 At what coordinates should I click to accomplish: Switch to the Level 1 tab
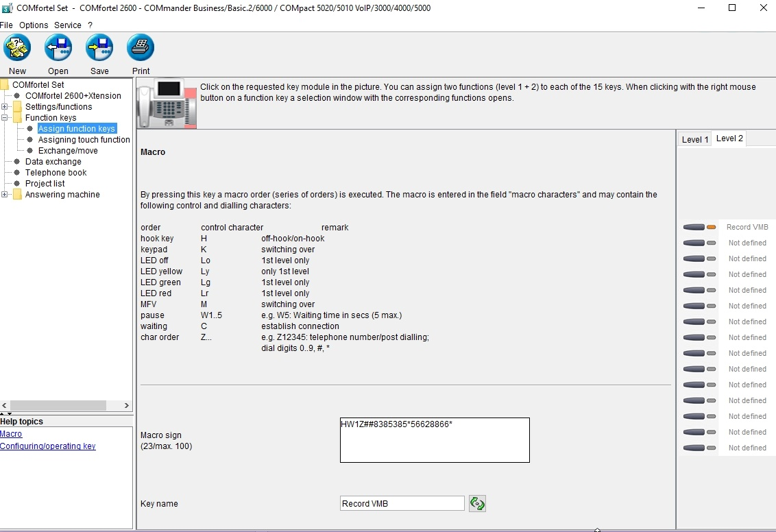point(694,139)
